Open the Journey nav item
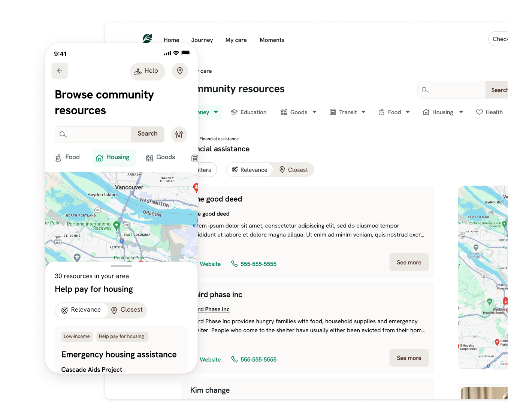The height and width of the screenshot is (420, 508). [x=202, y=40]
